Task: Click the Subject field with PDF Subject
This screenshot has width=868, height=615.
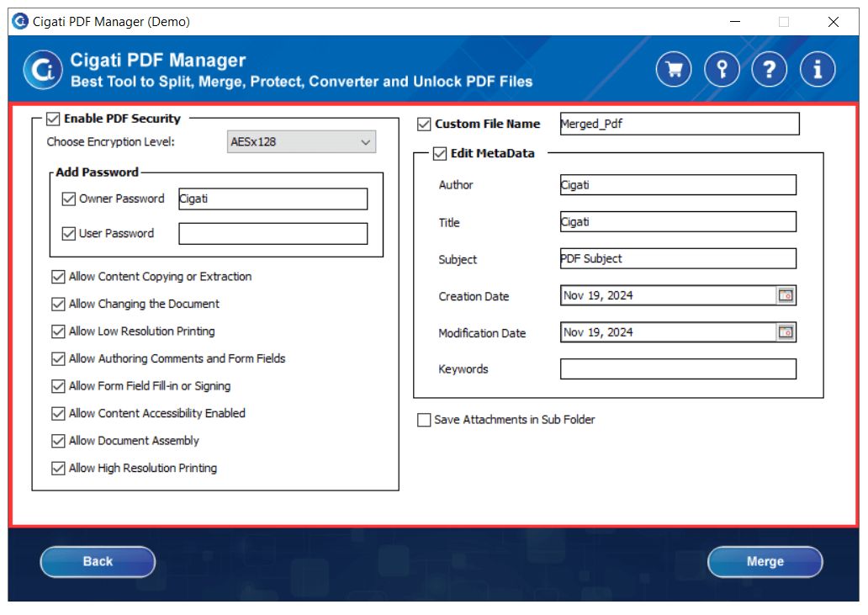Action: click(678, 258)
